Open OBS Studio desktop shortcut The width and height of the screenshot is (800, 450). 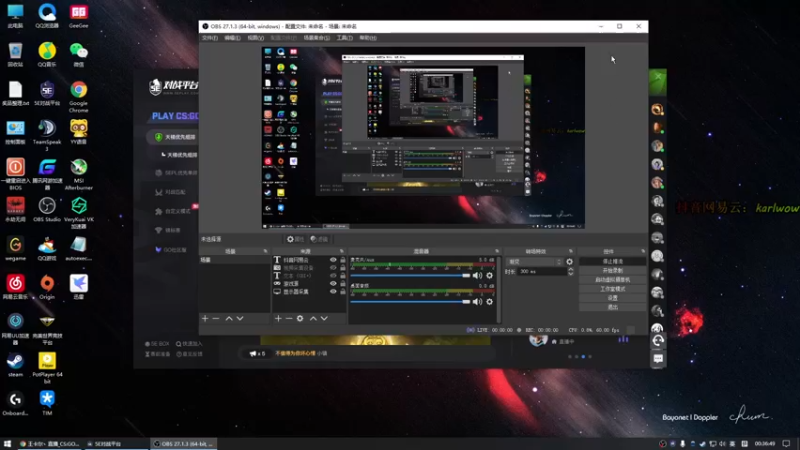[47, 210]
